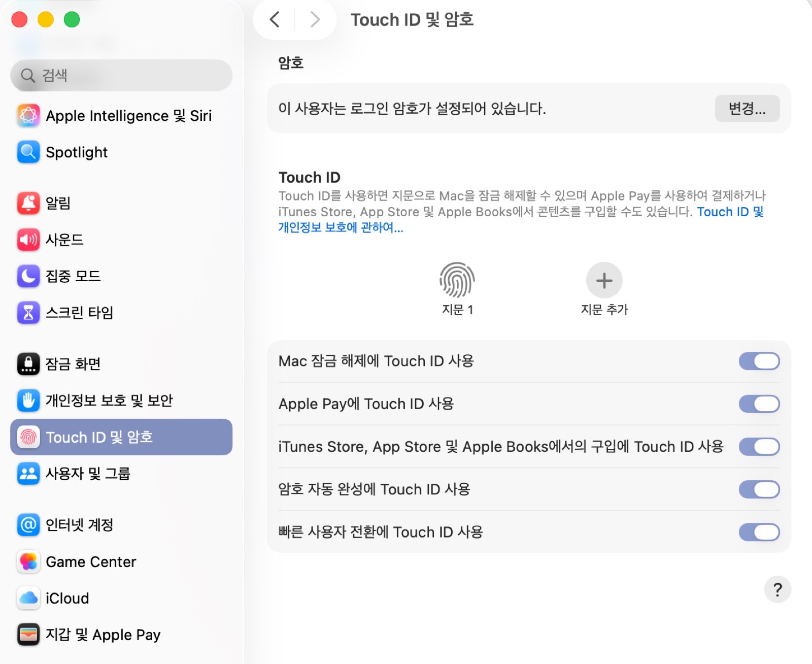Click the 사용자 및 그룹 people icon
This screenshot has height=664, width=812.
[x=28, y=474]
